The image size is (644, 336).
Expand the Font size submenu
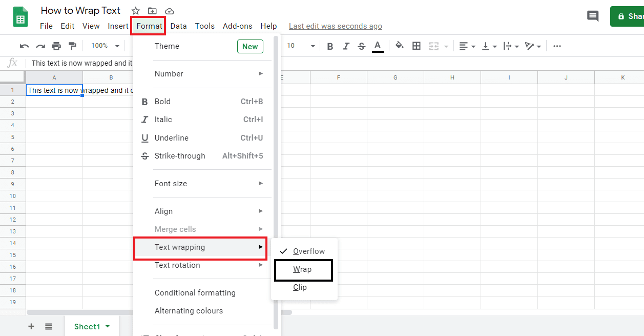203,184
